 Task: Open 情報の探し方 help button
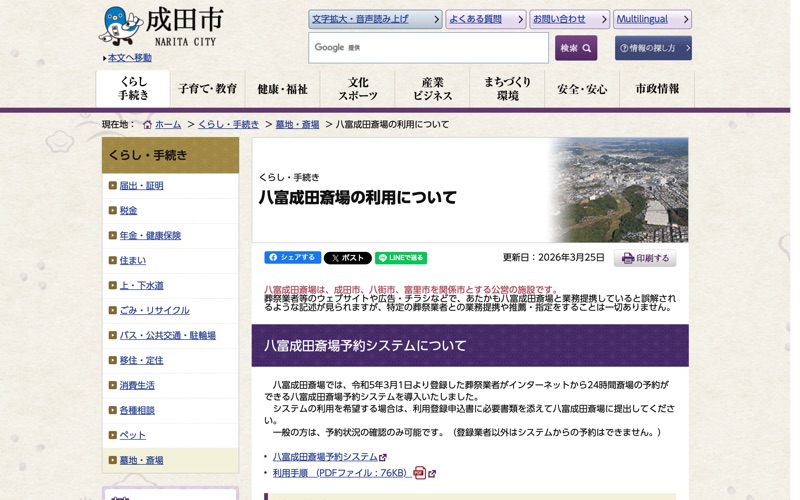click(x=653, y=48)
